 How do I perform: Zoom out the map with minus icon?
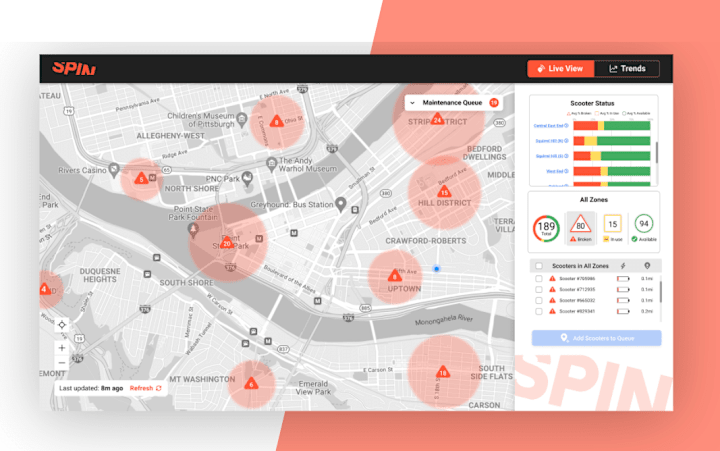coord(62,363)
